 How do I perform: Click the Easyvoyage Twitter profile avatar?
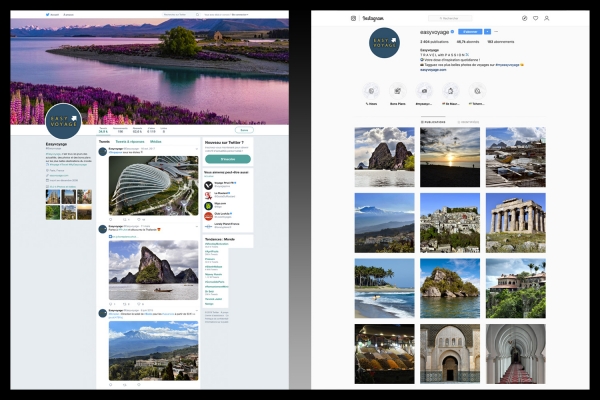(63, 119)
